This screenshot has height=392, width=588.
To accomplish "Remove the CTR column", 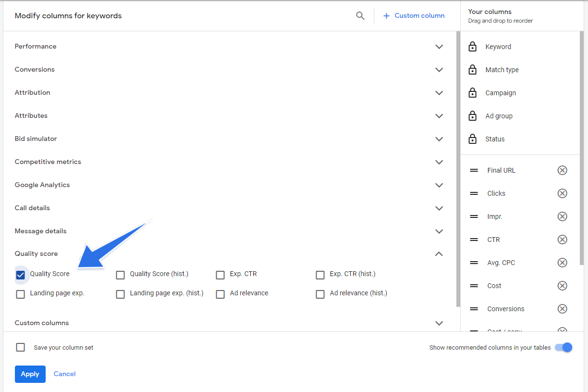I will (x=562, y=240).
